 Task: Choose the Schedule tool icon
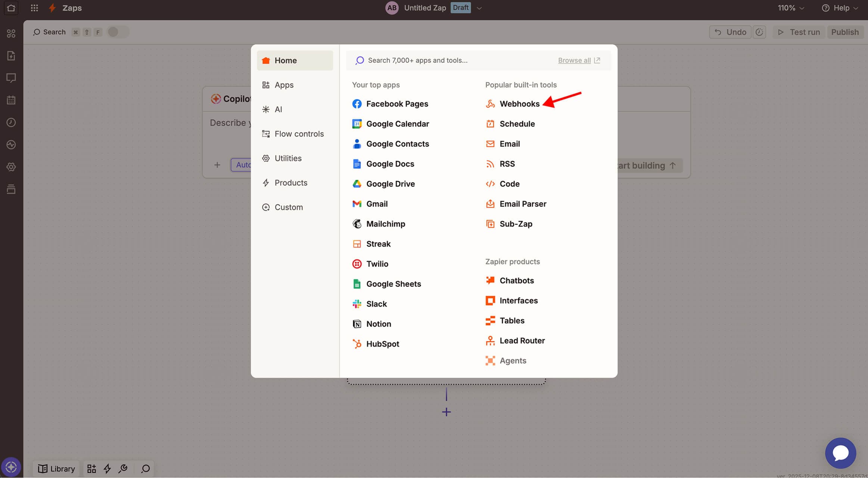tap(490, 124)
